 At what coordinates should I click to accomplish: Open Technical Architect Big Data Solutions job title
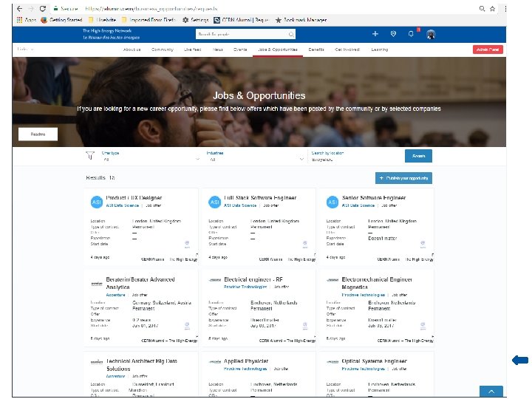point(141,365)
